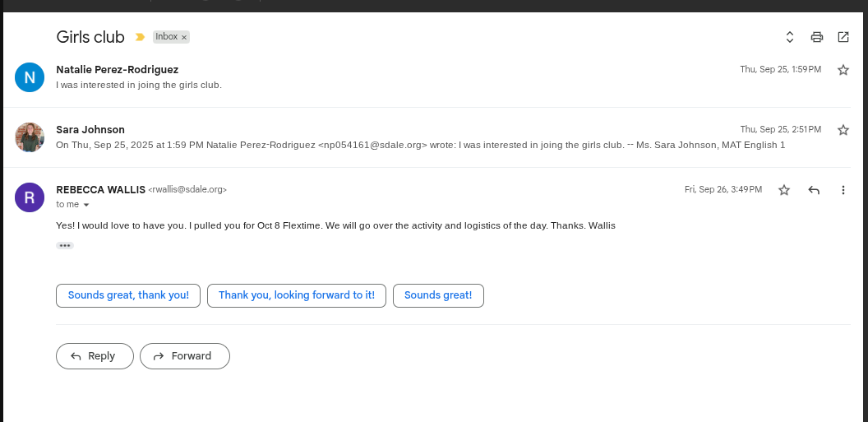The image size is (868, 422).
Task: Star Natalie Perez-Rodriguez's message
Action: point(843,70)
